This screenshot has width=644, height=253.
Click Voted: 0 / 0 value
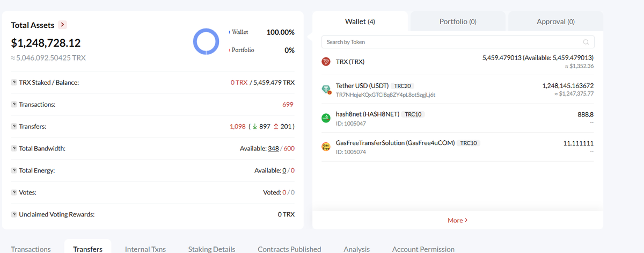point(279,192)
